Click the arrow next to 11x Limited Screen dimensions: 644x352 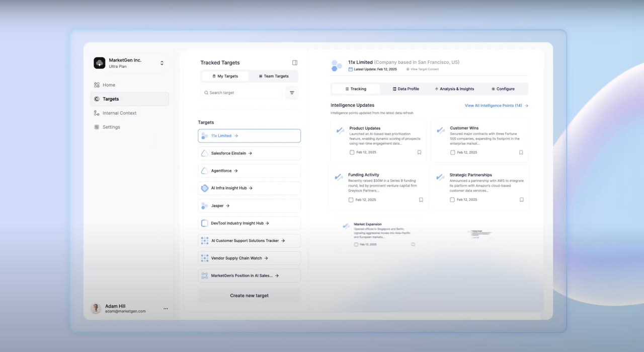(x=236, y=136)
